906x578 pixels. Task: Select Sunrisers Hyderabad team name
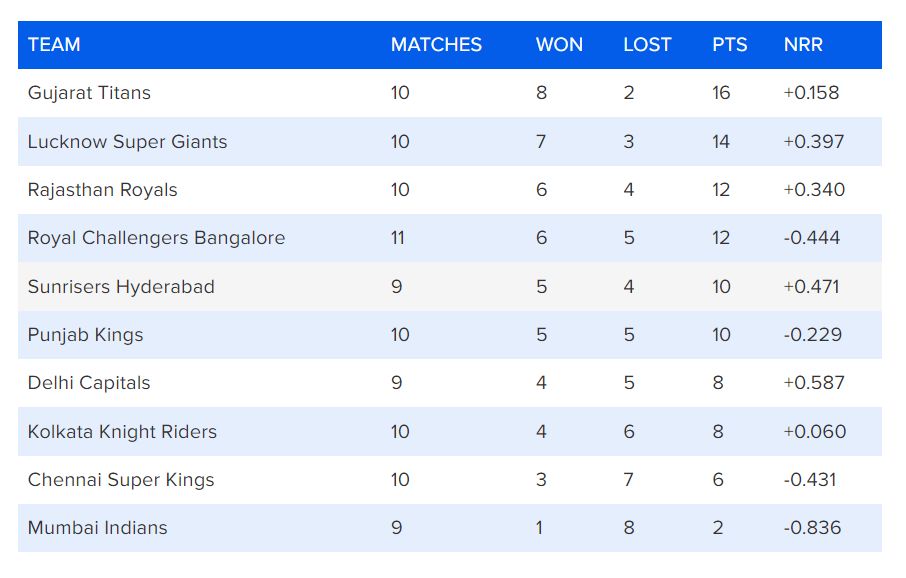coord(121,287)
